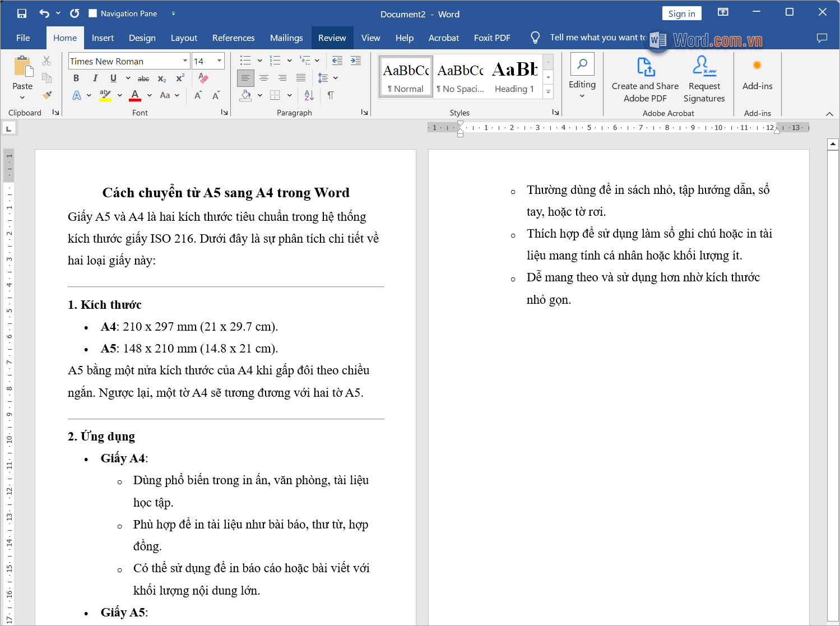Increase the paragraph indent
Image resolution: width=840 pixels, height=626 pixels.
click(356, 61)
